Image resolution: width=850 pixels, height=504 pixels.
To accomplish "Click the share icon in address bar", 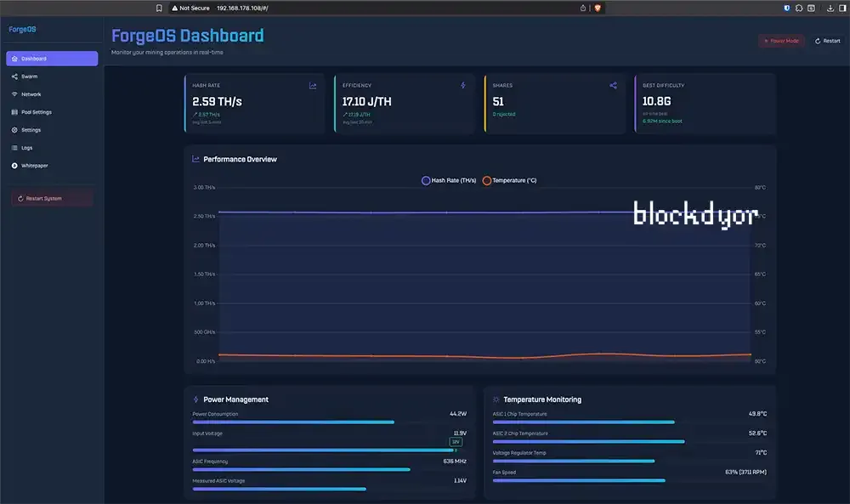I will [583, 8].
